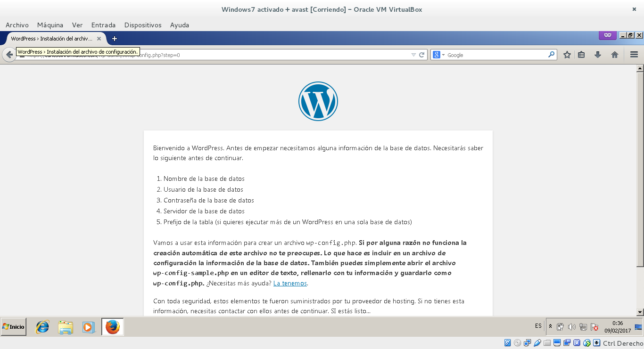Viewport: 644px width, 349px height.
Task: Click the 'Ctrl Derecho' host key label
Action: pos(623,343)
